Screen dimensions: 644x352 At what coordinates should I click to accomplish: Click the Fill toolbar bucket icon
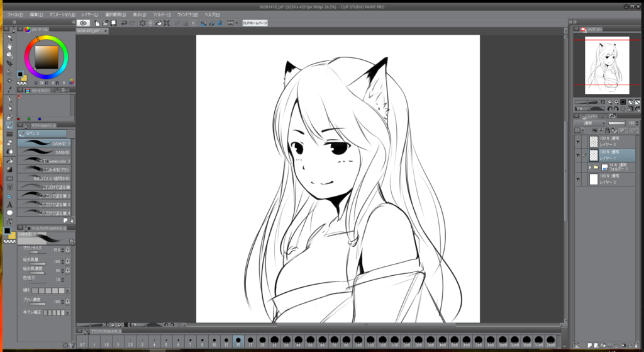(158, 23)
